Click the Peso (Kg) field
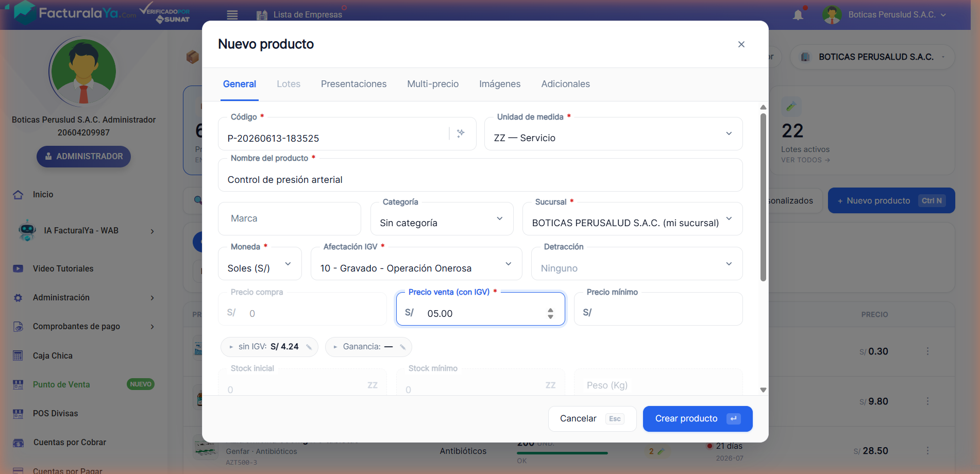The width and height of the screenshot is (980, 474). click(x=658, y=382)
